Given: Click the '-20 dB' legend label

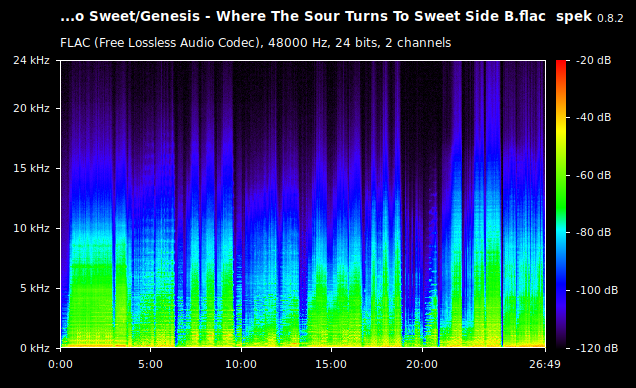Looking at the screenshot, I should (x=593, y=60).
